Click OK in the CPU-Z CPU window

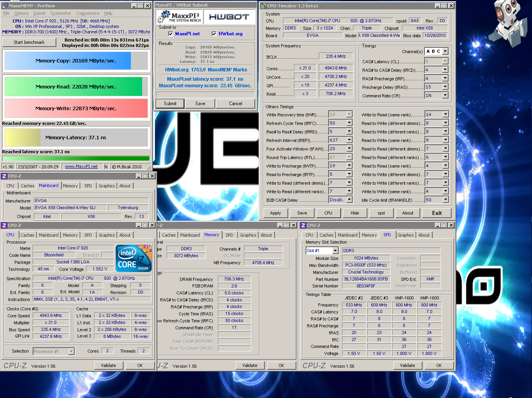tap(140, 365)
